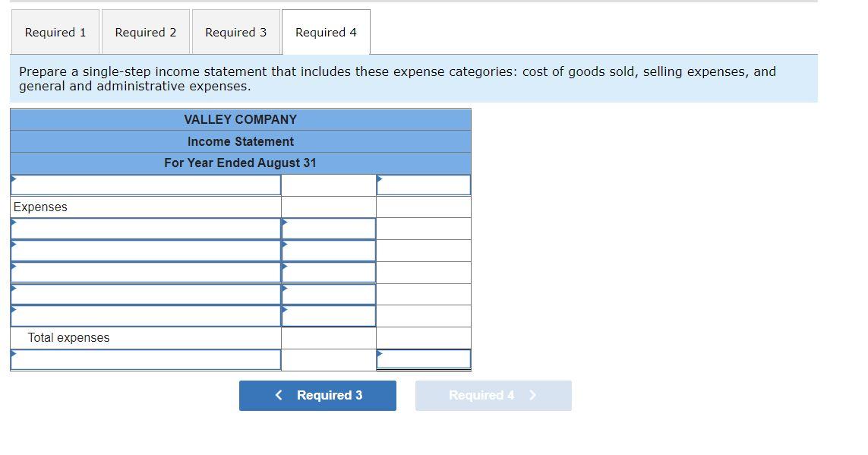Open the second expense row account dropdown
868x455 pixels.
pos(146,249)
